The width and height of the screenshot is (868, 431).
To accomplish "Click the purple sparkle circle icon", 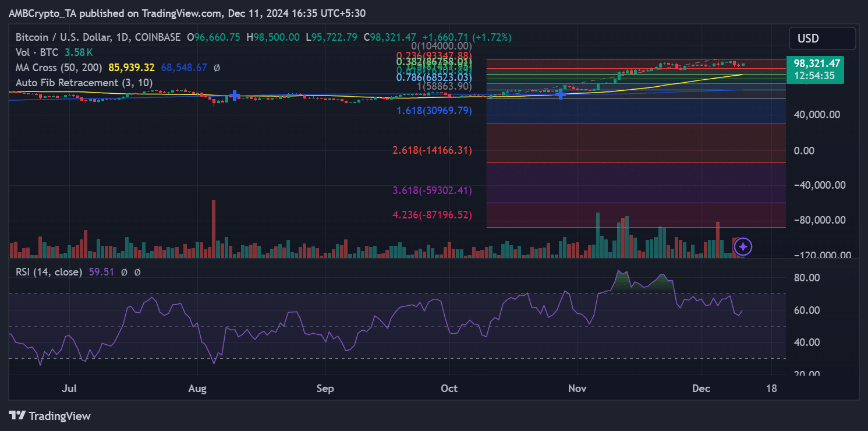I will coord(743,247).
